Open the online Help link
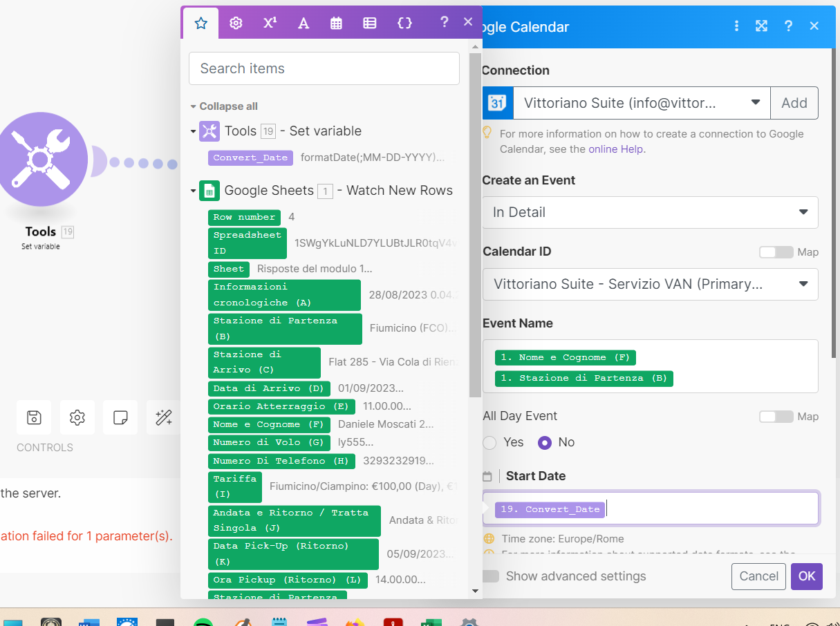 [x=615, y=149]
